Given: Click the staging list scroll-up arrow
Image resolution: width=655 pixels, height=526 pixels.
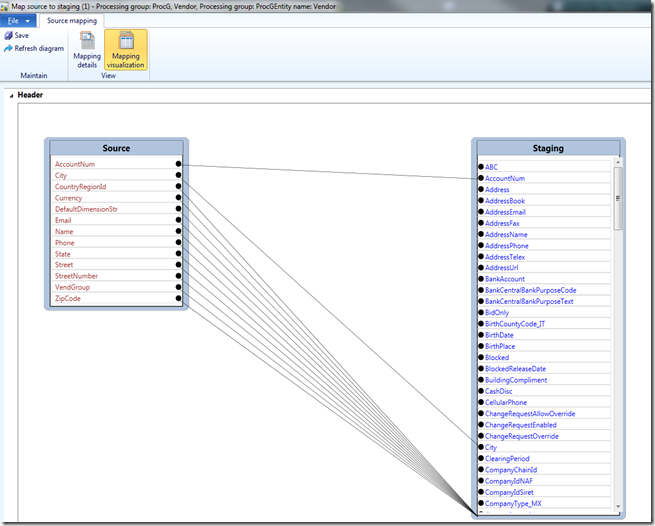Looking at the screenshot, I should pos(618,162).
